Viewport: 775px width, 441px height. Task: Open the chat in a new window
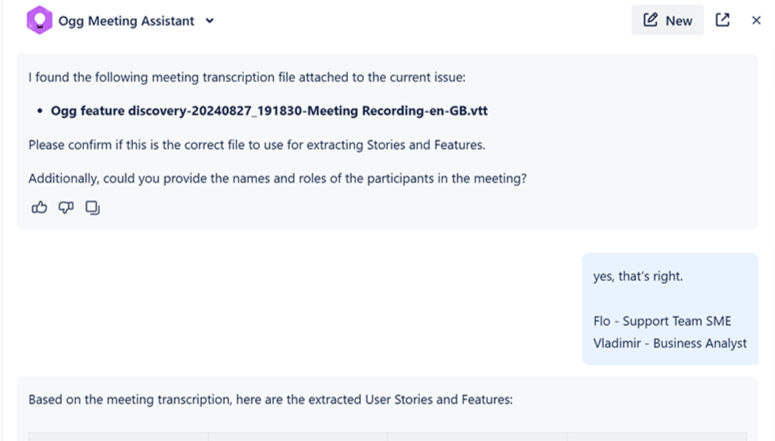[722, 20]
